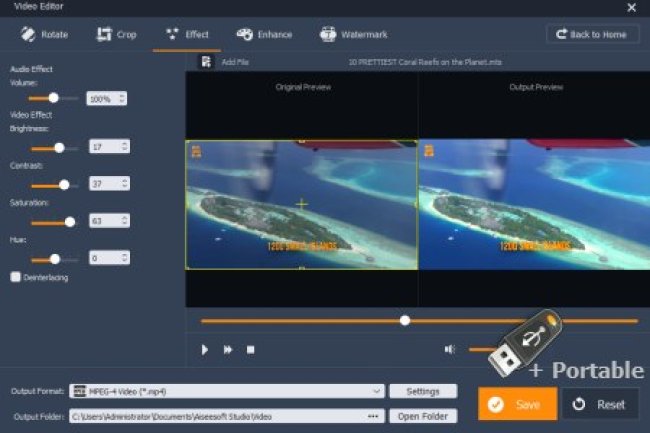Click the fast forward icon
Screen dimensions: 650x433
228,350
